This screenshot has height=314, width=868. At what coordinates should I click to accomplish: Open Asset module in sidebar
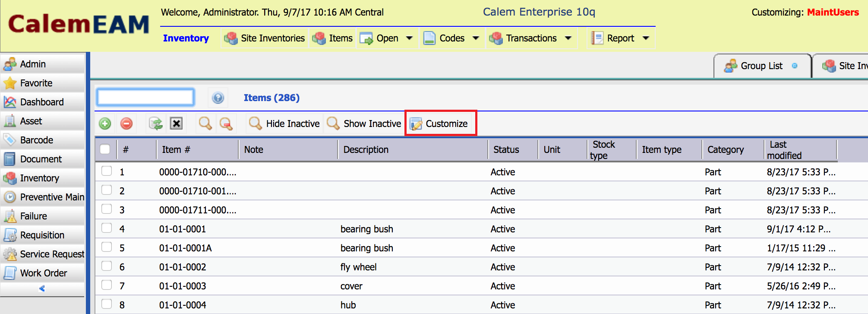click(42, 121)
